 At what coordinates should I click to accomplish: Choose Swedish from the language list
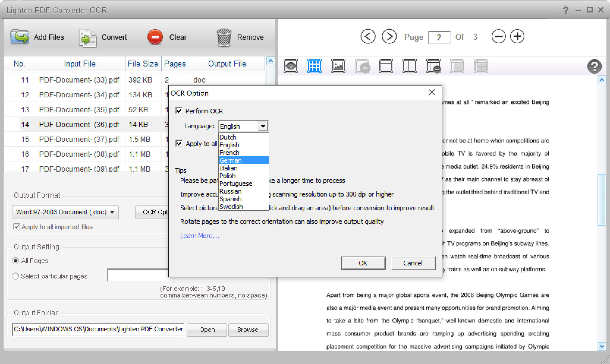pos(243,207)
